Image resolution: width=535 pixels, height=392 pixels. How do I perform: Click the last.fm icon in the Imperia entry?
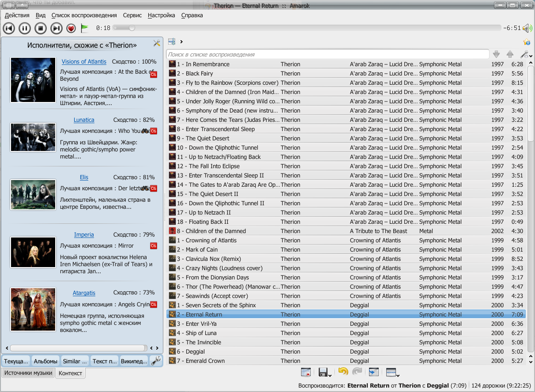154,246
